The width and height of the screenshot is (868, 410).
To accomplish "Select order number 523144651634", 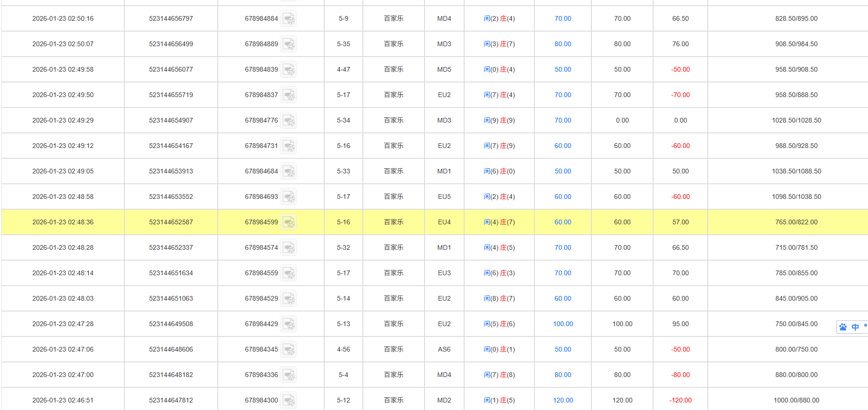I will pos(171,273).
